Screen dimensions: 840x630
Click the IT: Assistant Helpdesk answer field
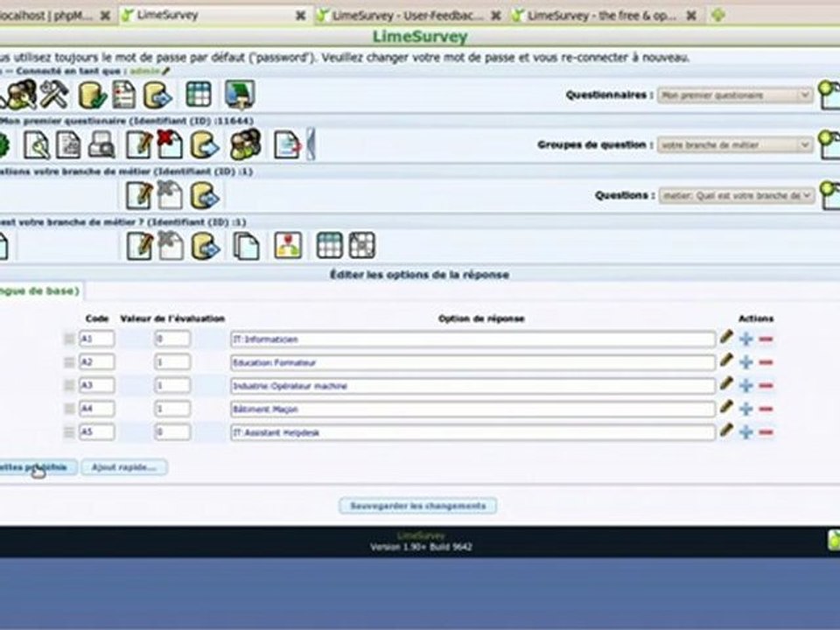click(473, 432)
